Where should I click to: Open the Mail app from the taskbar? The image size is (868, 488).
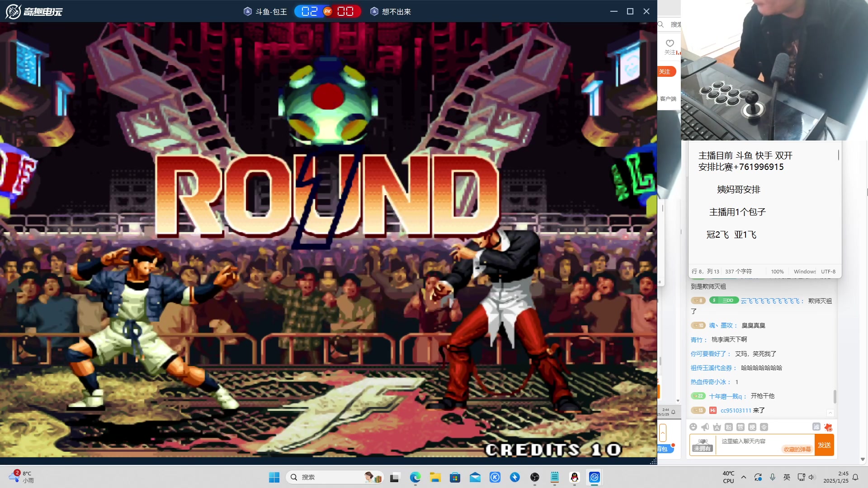(x=475, y=477)
